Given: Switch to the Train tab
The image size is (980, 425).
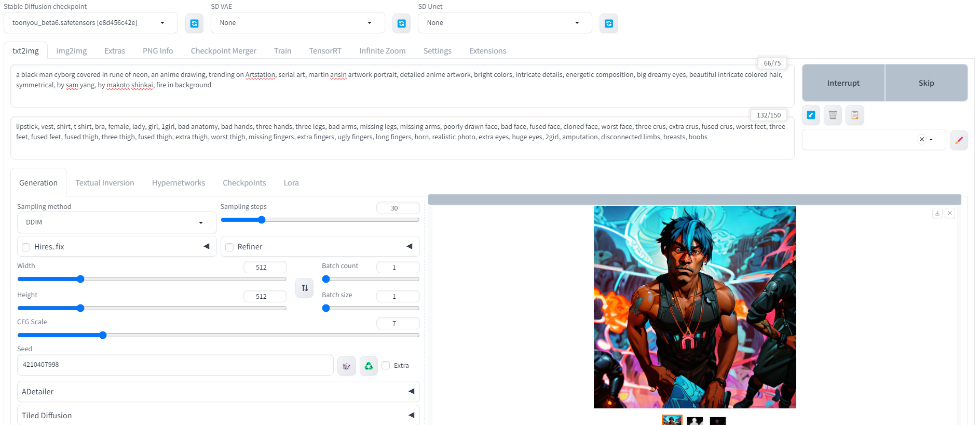Looking at the screenshot, I should 282,51.
